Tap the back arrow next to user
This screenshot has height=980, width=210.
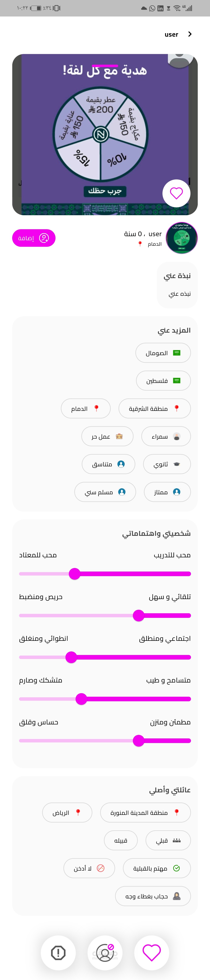coord(190,34)
